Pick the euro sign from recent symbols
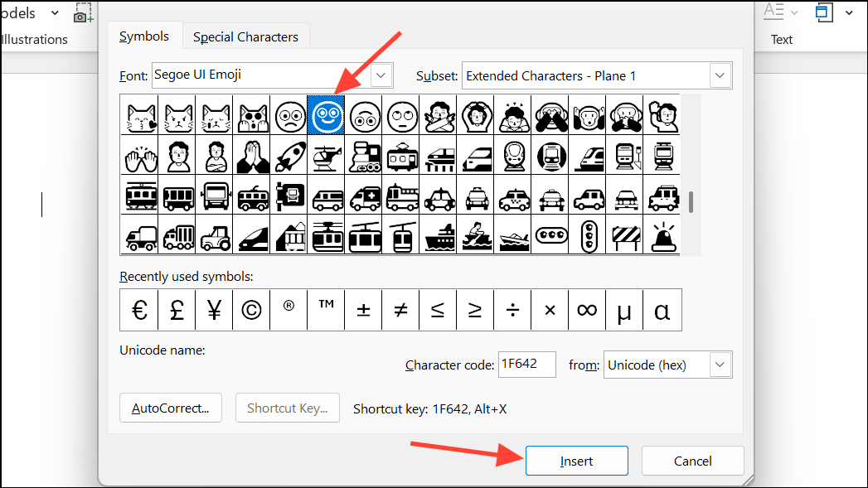Image resolution: width=868 pixels, height=488 pixels. tap(139, 310)
